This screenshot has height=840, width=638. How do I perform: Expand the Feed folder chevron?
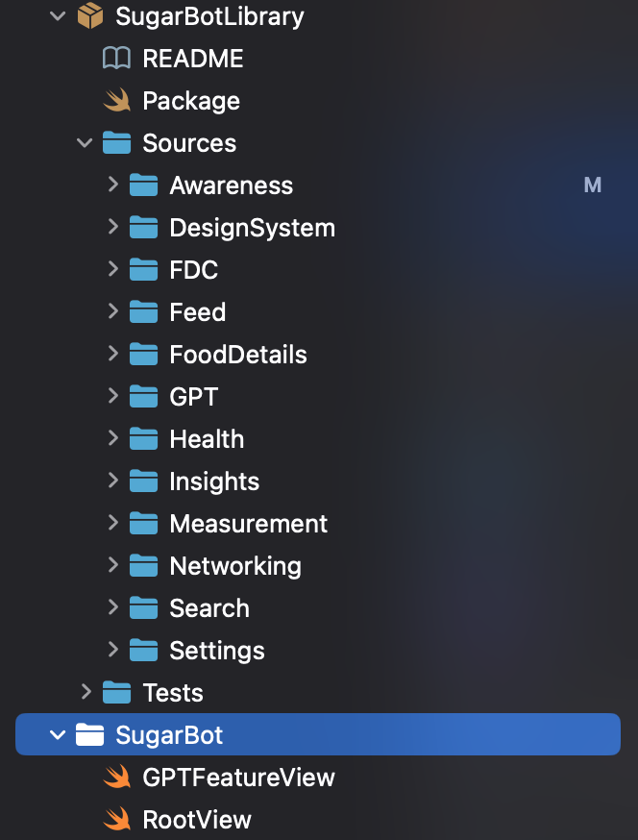[113, 310]
